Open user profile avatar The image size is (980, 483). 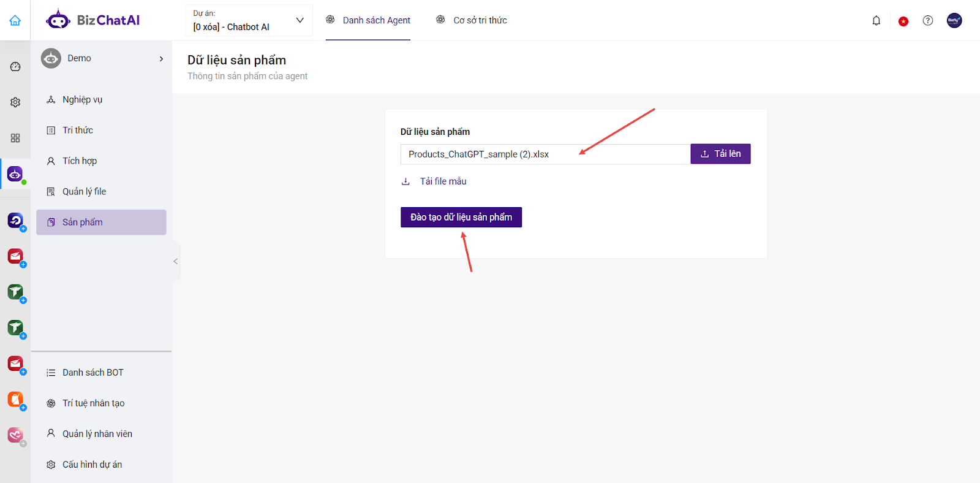pyautogui.click(x=954, y=20)
